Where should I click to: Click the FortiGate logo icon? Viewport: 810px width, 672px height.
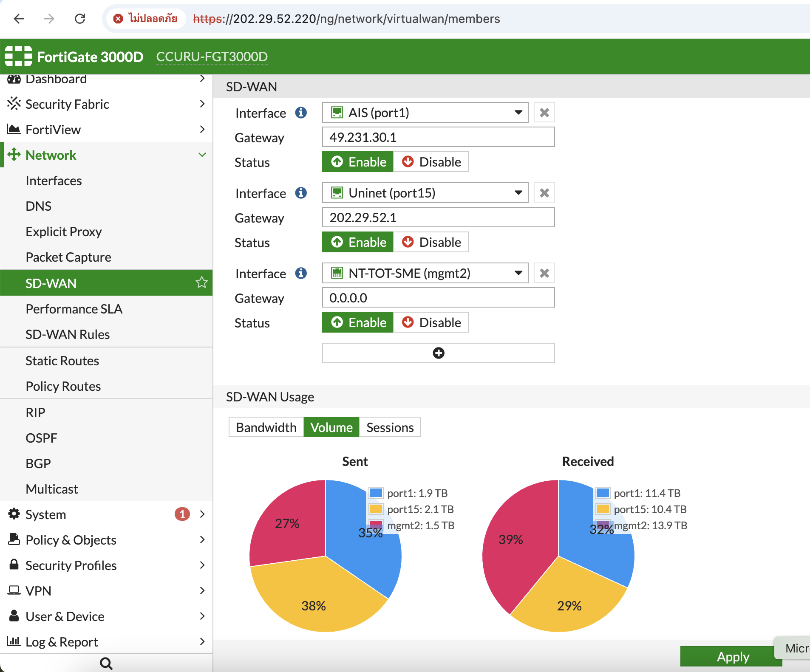click(x=18, y=56)
